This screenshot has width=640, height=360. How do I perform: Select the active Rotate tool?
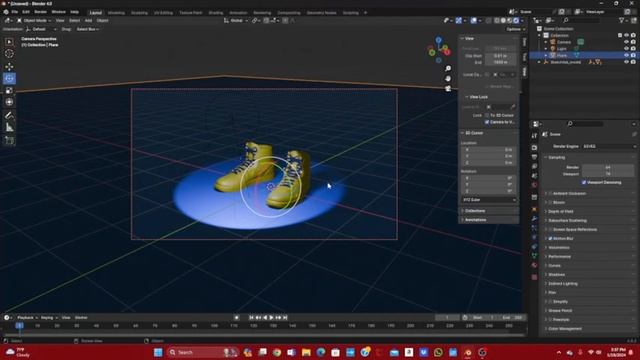(9, 78)
